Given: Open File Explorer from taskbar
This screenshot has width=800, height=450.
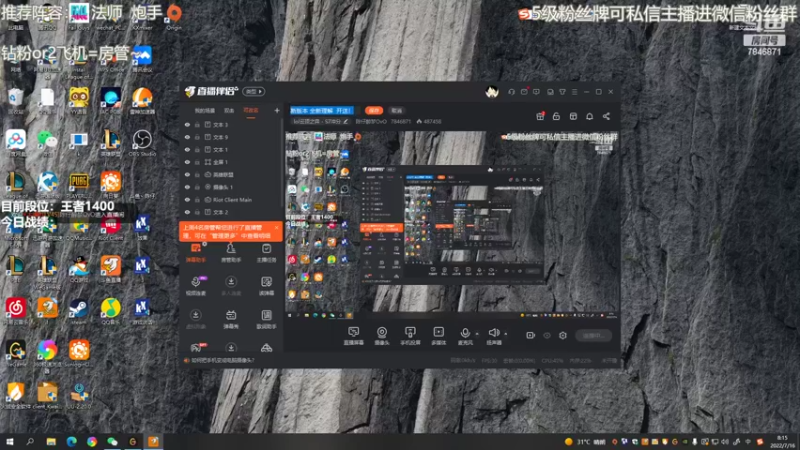Looking at the screenshot, I should [x=51, y=441].
